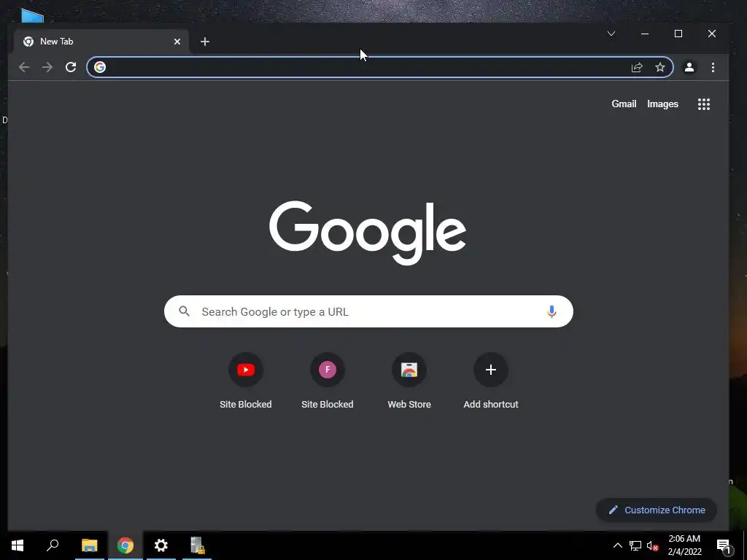
Task: Open Windows taskbar search
Action: tap(53, 545)
